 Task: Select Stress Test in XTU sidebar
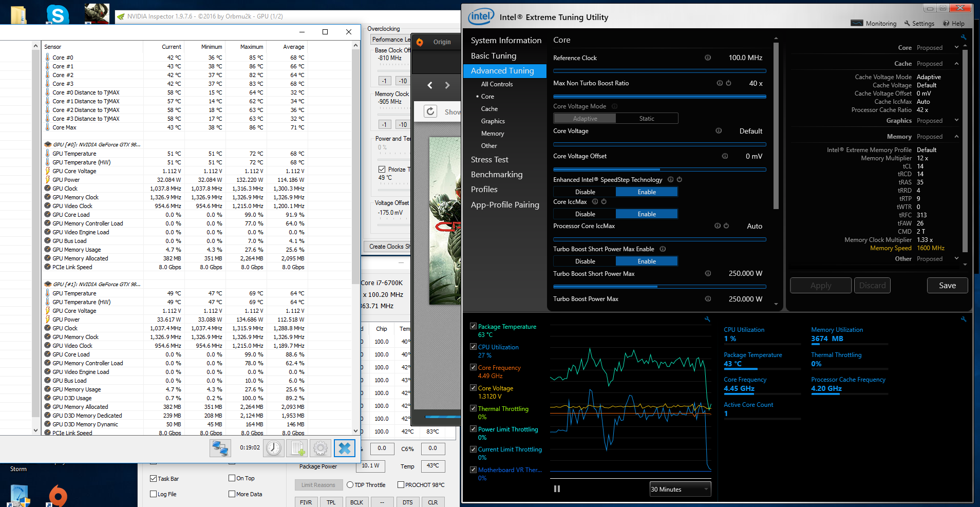489,159
